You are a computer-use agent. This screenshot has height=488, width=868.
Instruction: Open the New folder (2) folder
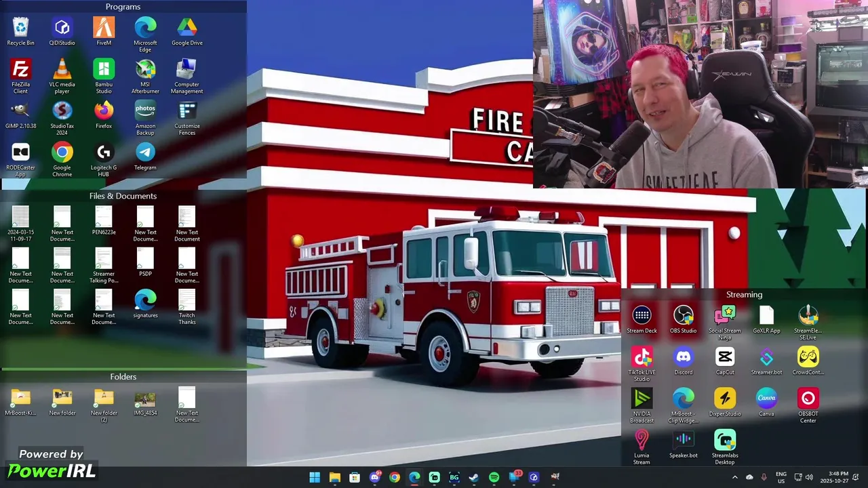point(104,405)
